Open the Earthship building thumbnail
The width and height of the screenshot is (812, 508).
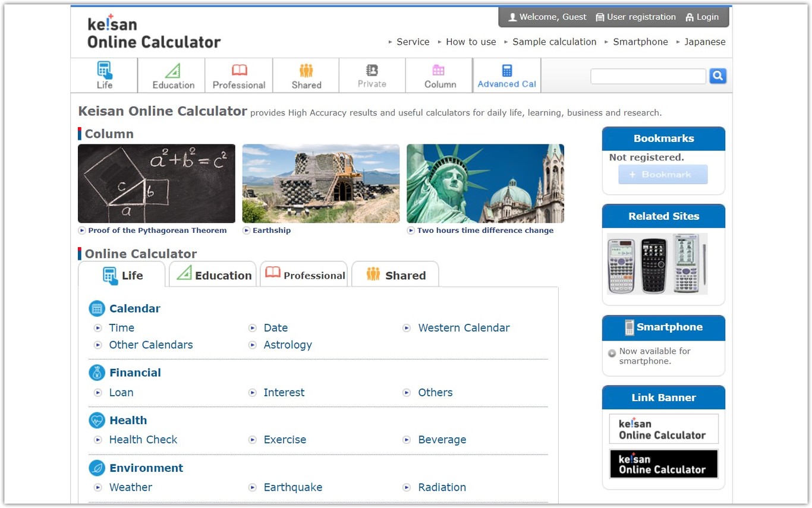321,184
